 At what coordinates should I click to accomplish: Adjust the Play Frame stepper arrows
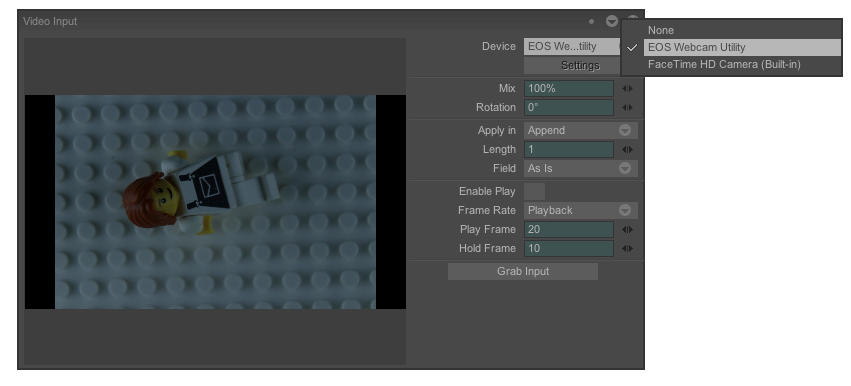click(627, 229)
